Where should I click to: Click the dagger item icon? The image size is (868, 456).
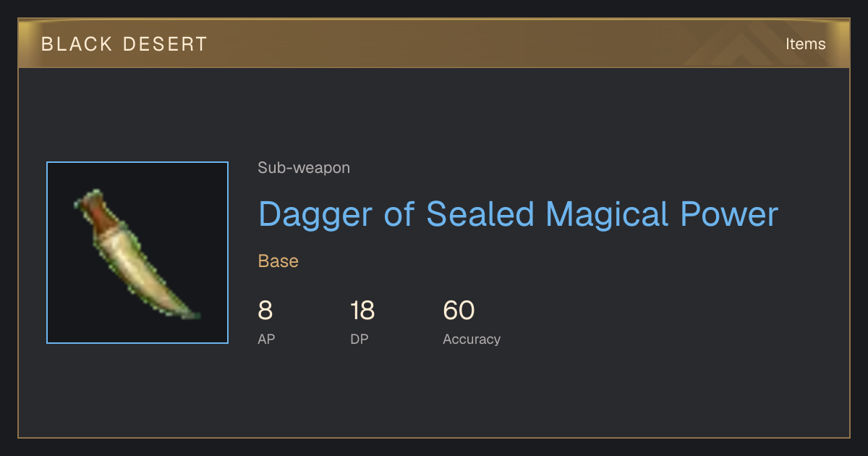[136, 254]
